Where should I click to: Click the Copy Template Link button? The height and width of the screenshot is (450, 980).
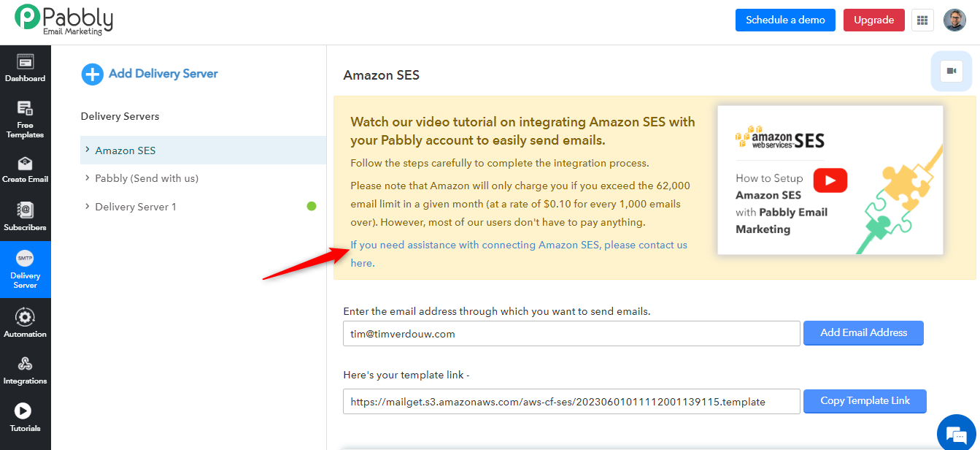(865, 401)
